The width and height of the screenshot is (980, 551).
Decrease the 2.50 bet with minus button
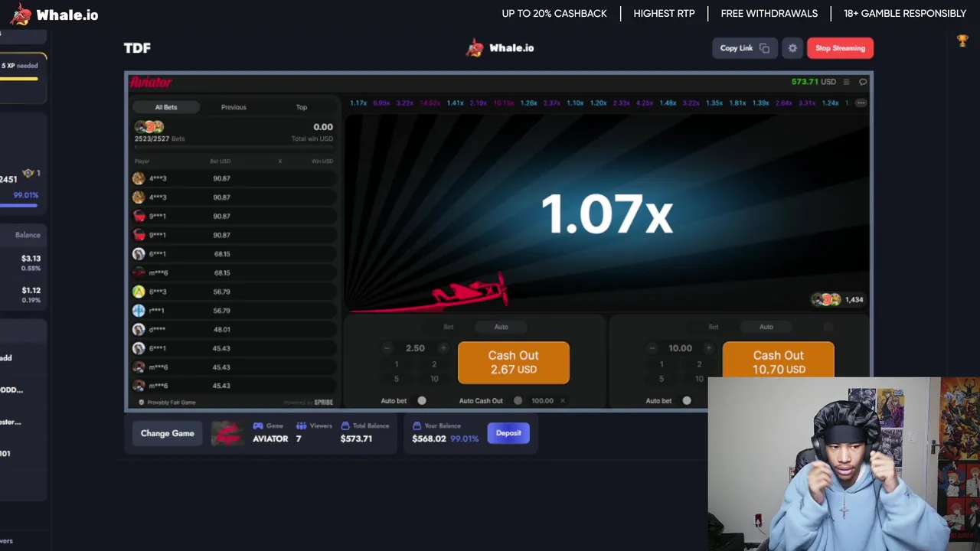387,348
